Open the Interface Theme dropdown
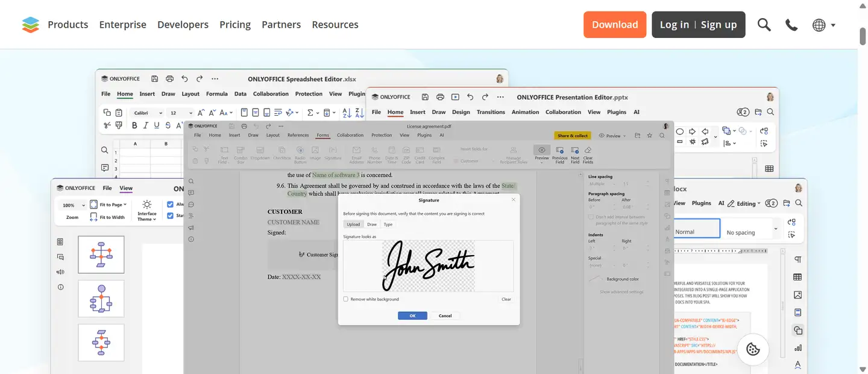The image size is (868, 374). (x=147, y=211)
